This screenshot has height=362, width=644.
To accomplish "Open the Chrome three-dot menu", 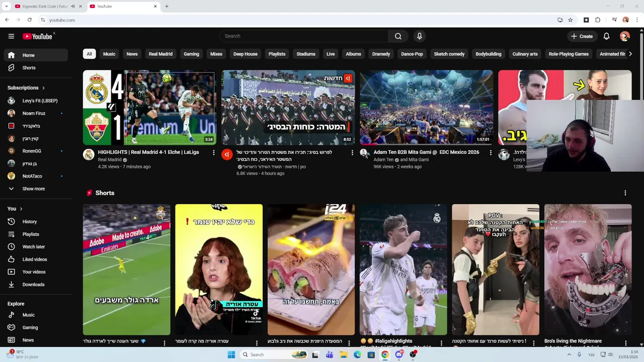I will tap(637, 20).
